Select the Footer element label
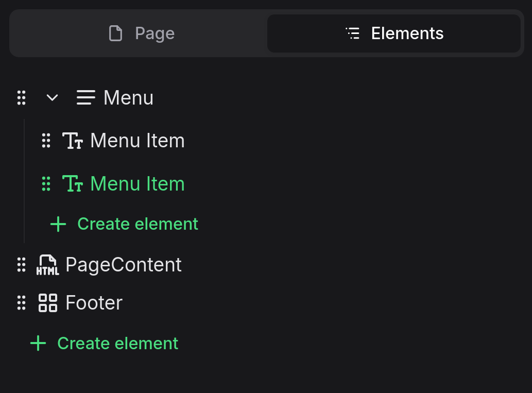 94,303
